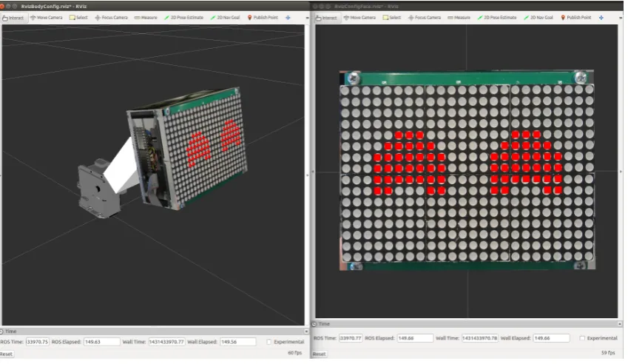Click the left red eye on LED matrix
The height and width of the screenshot is (364, 628).
409,163
